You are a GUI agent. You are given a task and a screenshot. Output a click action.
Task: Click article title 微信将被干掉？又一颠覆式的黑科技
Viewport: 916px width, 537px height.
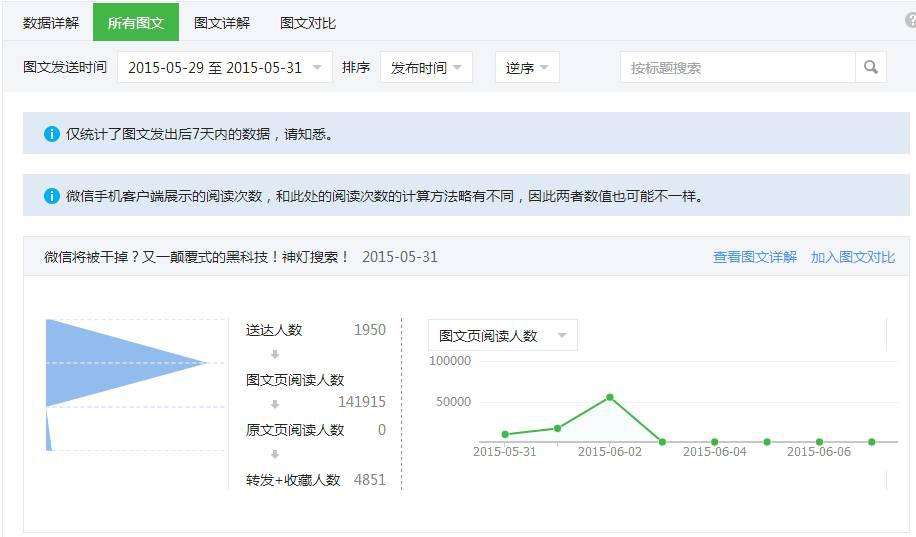pyautogui.click(x=196, y=257)
